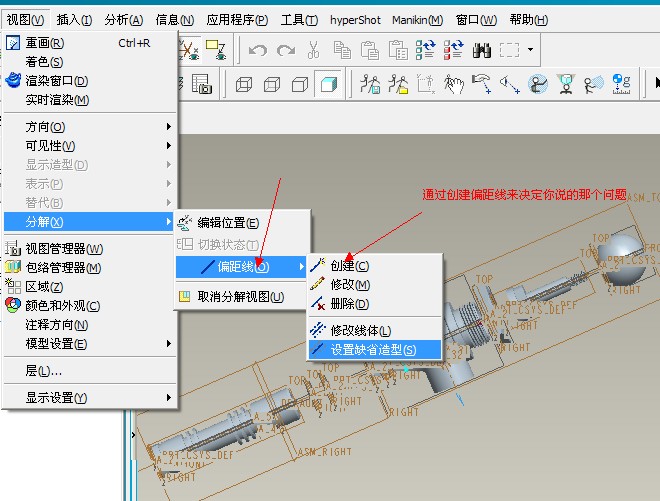The width and height of the screenshot is (660, 501).
Task: Open the 应用程序(P) menu
Action: tap(237, 20)
